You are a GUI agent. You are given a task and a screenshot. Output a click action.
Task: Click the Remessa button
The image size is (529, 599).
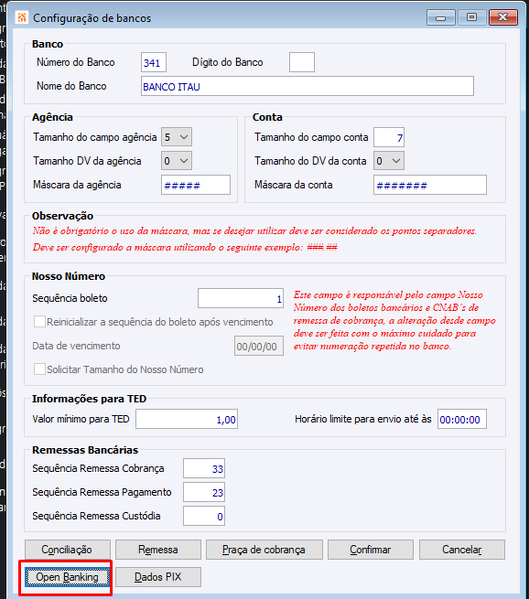tap(158, 550)
